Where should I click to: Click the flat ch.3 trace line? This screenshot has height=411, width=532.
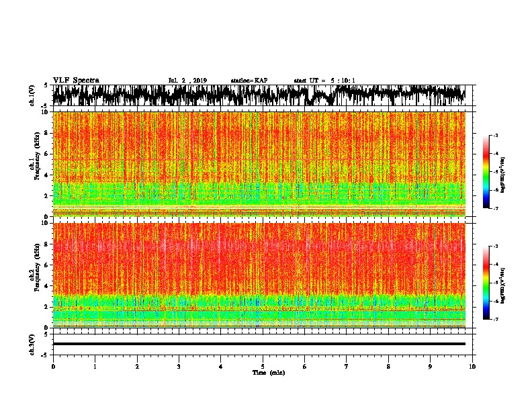259,344
